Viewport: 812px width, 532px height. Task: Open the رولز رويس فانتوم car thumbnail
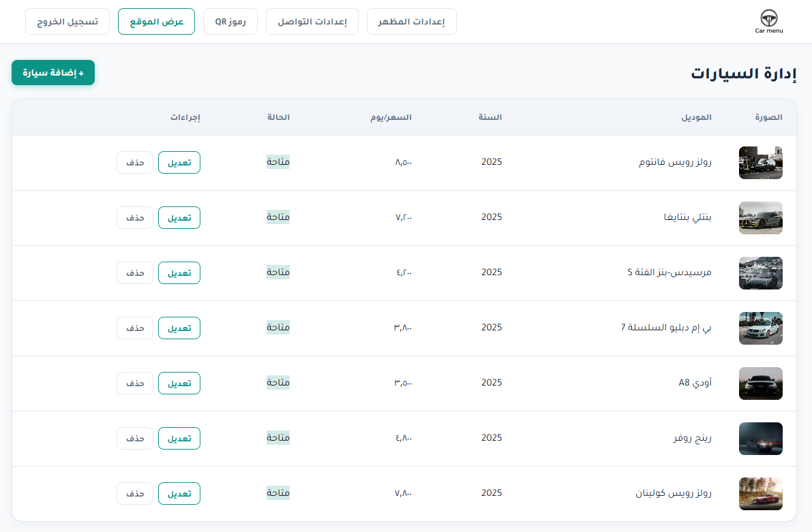pos(760,163)
